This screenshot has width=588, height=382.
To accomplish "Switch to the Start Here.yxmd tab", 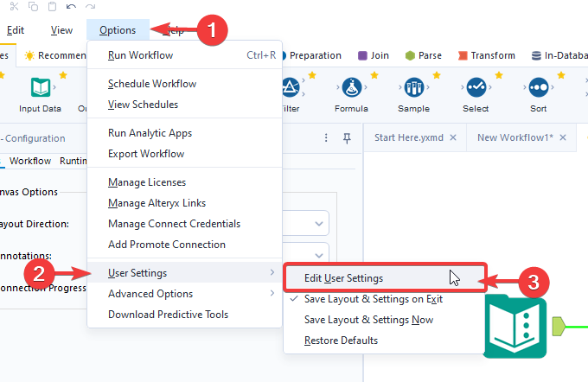I will (x=409, y=137).
